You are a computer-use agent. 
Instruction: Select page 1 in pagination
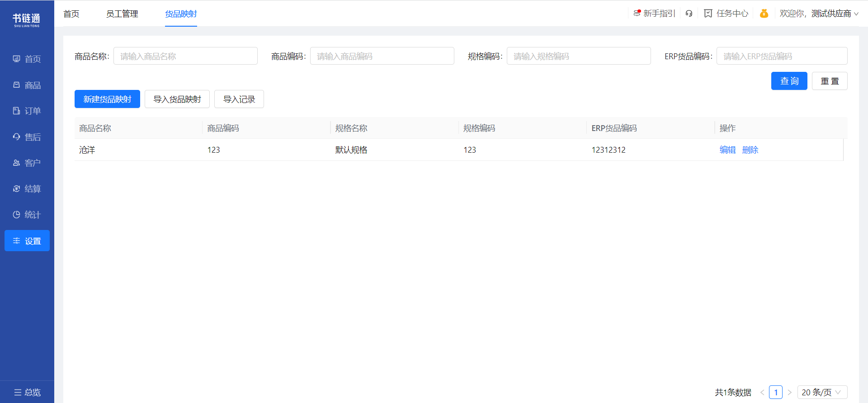[776, 392]
